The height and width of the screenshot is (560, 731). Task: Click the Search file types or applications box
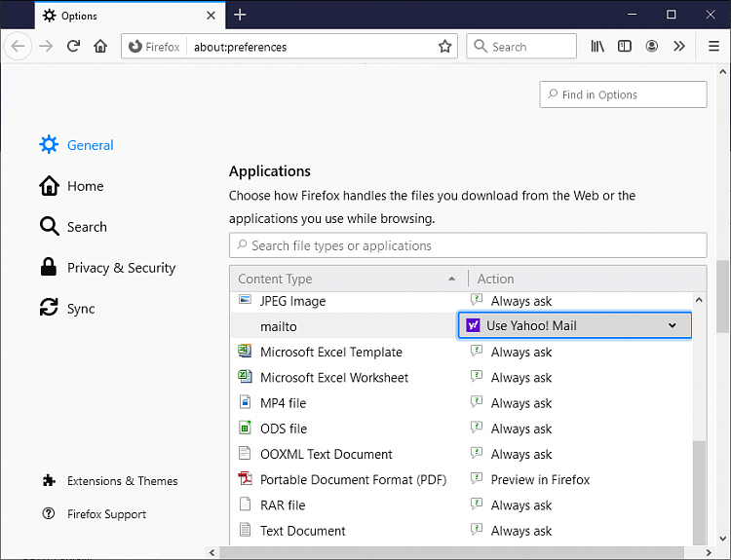pyautogui.click(x=468, y=245)
